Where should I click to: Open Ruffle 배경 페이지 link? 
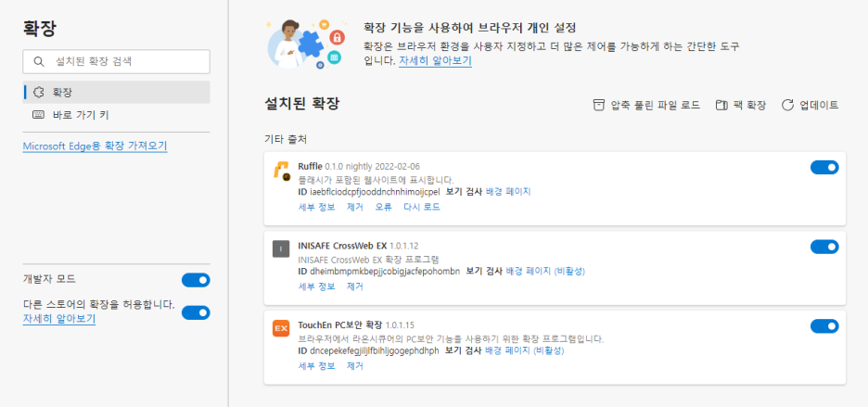click(x=508, y=192)
